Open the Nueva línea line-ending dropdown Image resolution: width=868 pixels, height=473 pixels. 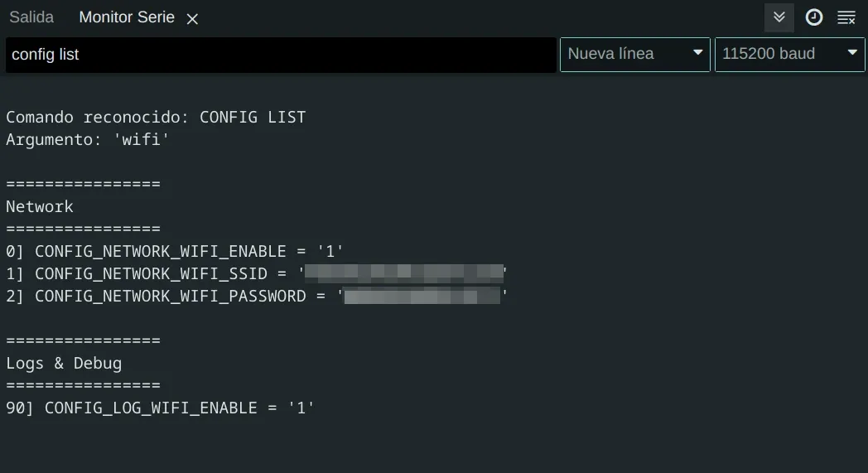pos(634,54)
